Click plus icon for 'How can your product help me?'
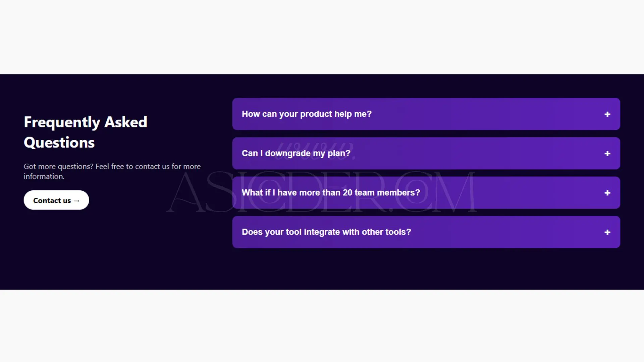Viewport: 644px width, 362px height. point(607,114)
